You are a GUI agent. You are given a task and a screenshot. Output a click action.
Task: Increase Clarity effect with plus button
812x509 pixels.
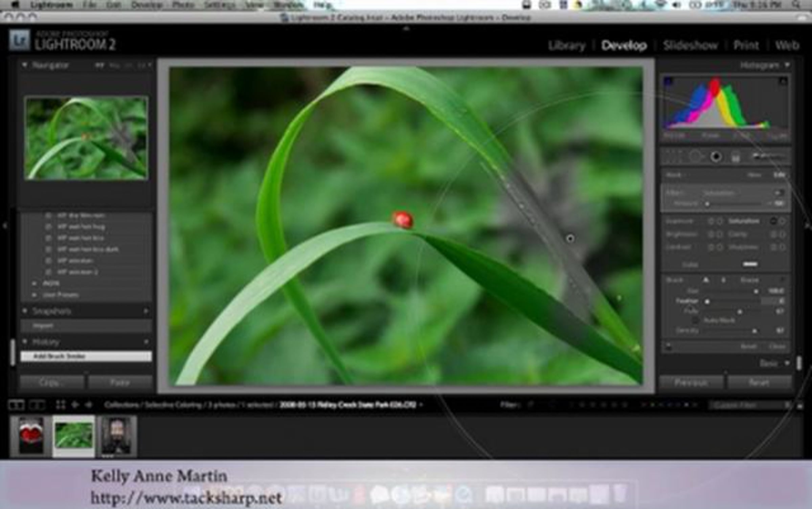(x=782, y=234)
